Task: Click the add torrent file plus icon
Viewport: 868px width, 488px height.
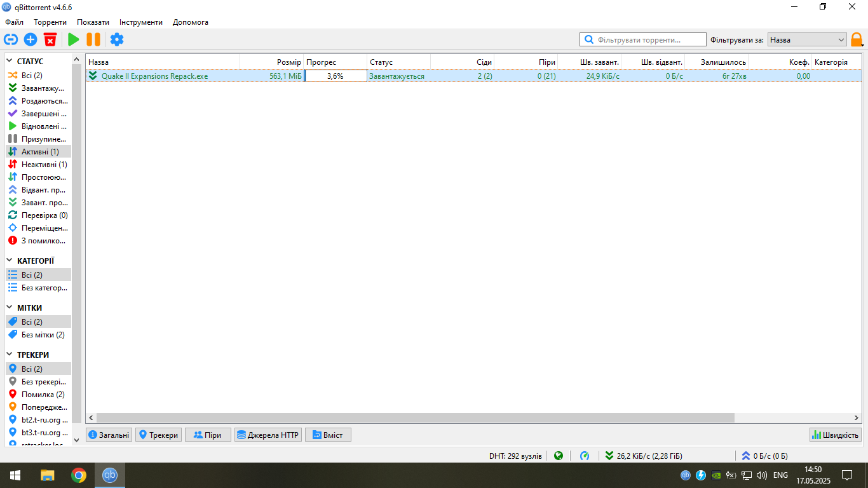Action: pyautogui.click(x=31, y=39)
